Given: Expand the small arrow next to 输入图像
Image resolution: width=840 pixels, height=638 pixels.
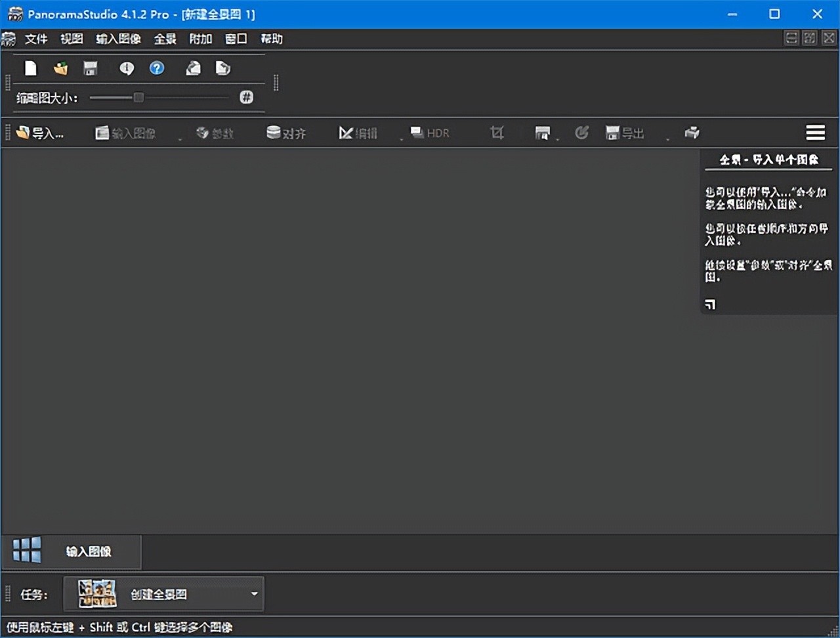Looking at the screenshot, I should tap(180, 138).
